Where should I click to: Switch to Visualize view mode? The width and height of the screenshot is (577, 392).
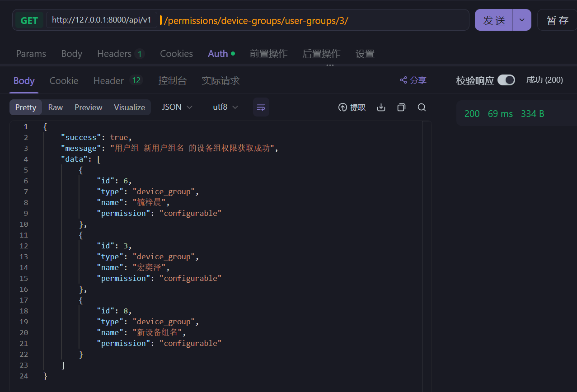130,107
